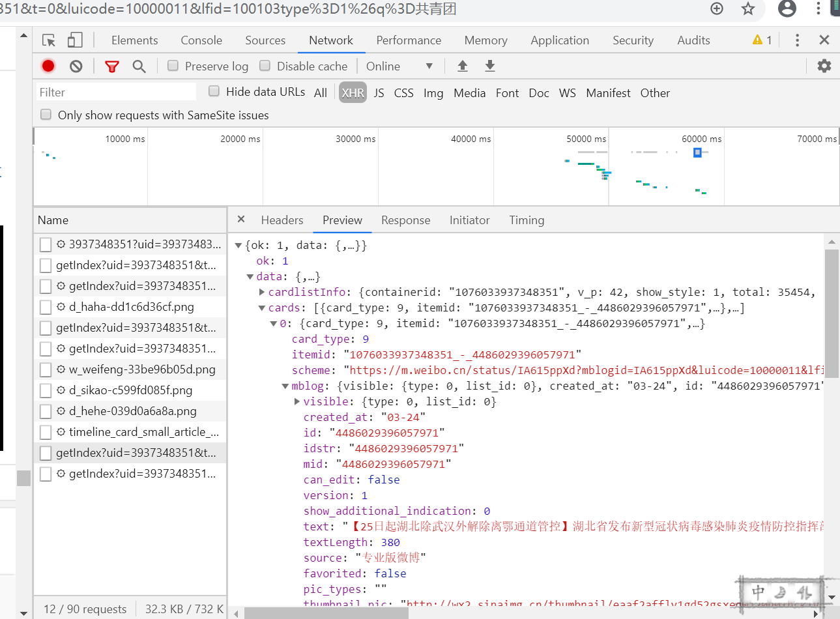Screen dimensions: 840x619
Task: Click the warning triangle issues counter
Action: pyautogui.click(x=762, y=40)
